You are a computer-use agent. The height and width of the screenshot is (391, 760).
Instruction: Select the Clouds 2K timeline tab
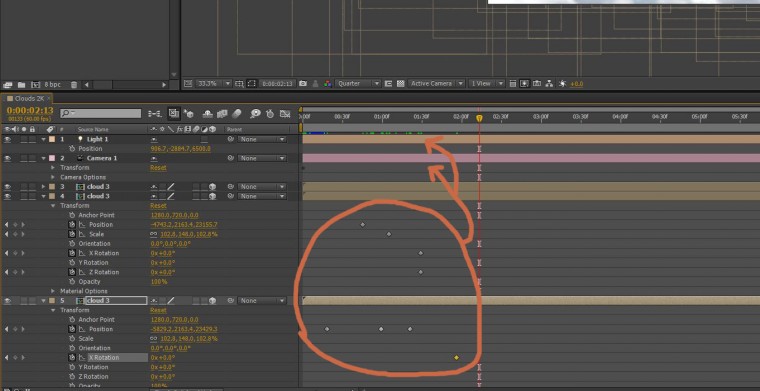click(28, 99)
